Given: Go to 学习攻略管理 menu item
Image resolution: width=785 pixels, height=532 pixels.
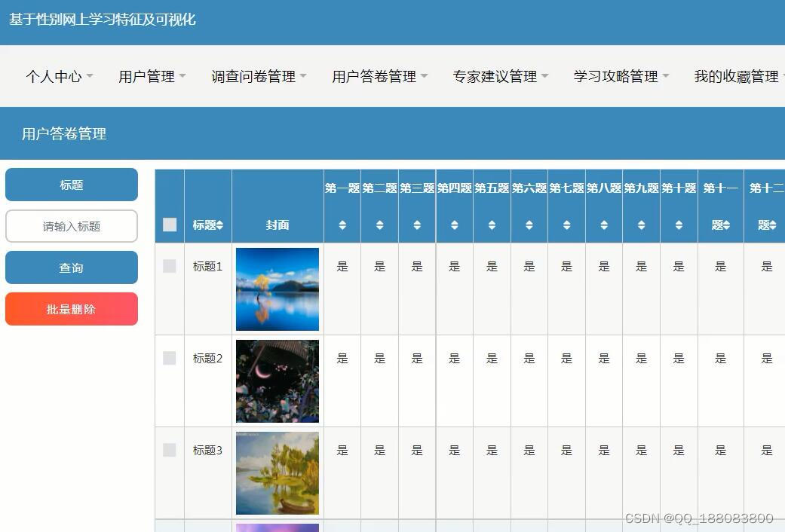Looking at the screenshot, I should pyautogui.click(x=621, y=76).
